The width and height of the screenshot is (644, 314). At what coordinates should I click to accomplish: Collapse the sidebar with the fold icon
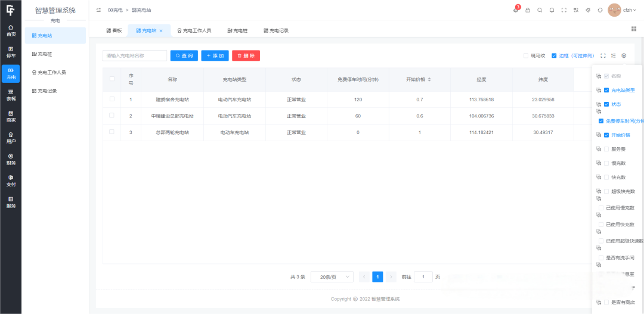click(98, 10)
